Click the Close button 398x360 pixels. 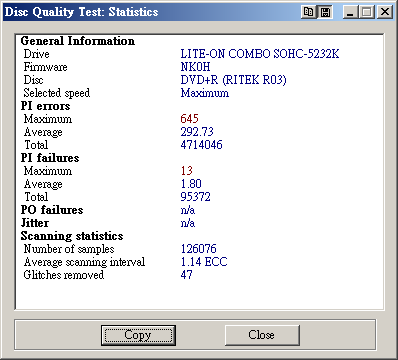pyautogui.click(x=262, y=335)
